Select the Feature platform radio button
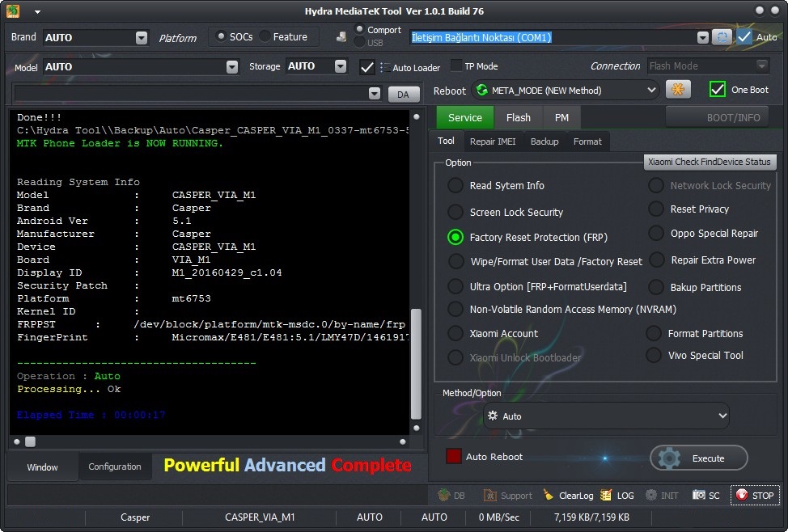788x532 pixels. 265,36
